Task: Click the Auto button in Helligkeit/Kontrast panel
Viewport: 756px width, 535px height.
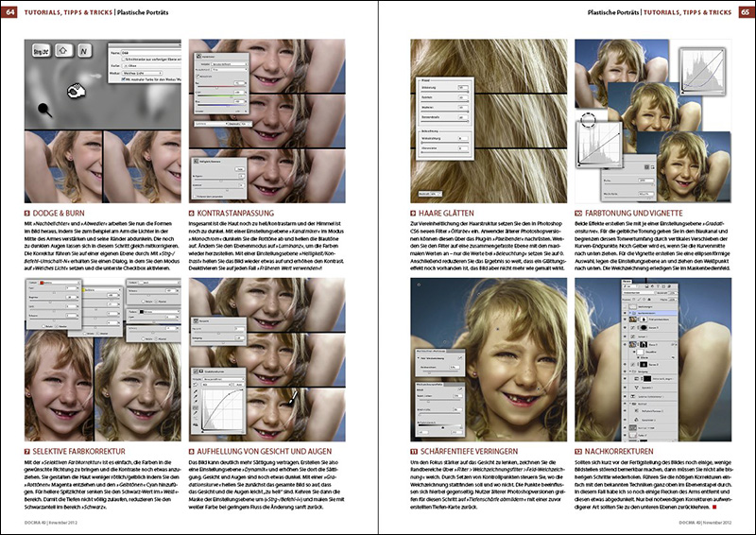Action: coord(240,169)
